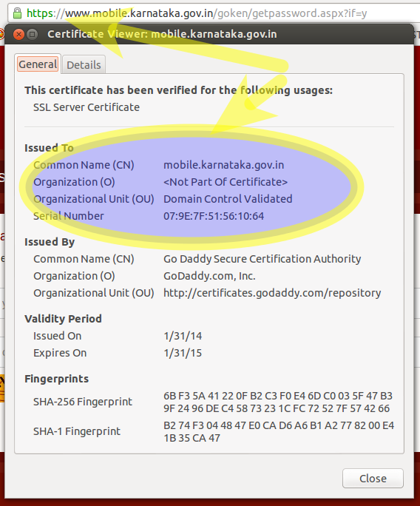Click the Close button at bottom right
420x506 pixels.
(x=373, y=478)
